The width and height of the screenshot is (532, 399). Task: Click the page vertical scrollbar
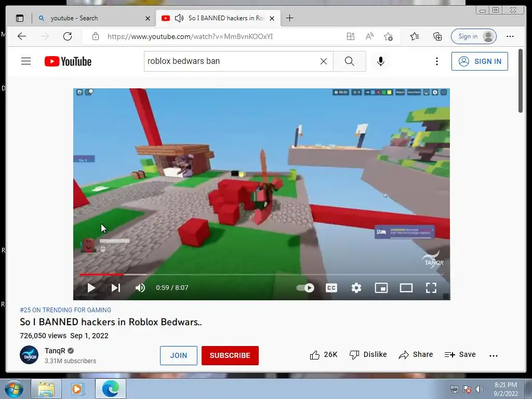coord(521,81)
